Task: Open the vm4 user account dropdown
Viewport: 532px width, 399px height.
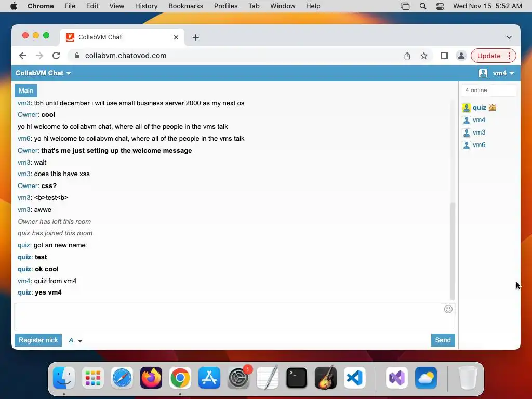Action: [x=503, y=73]
